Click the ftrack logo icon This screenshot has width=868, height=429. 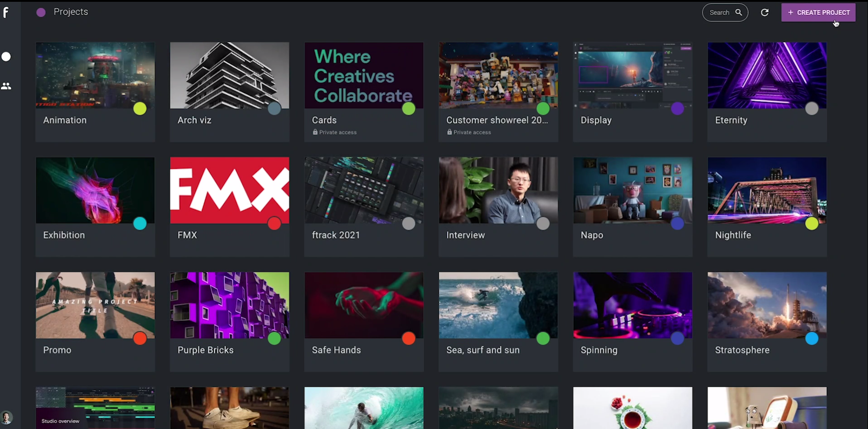(6, 12)
